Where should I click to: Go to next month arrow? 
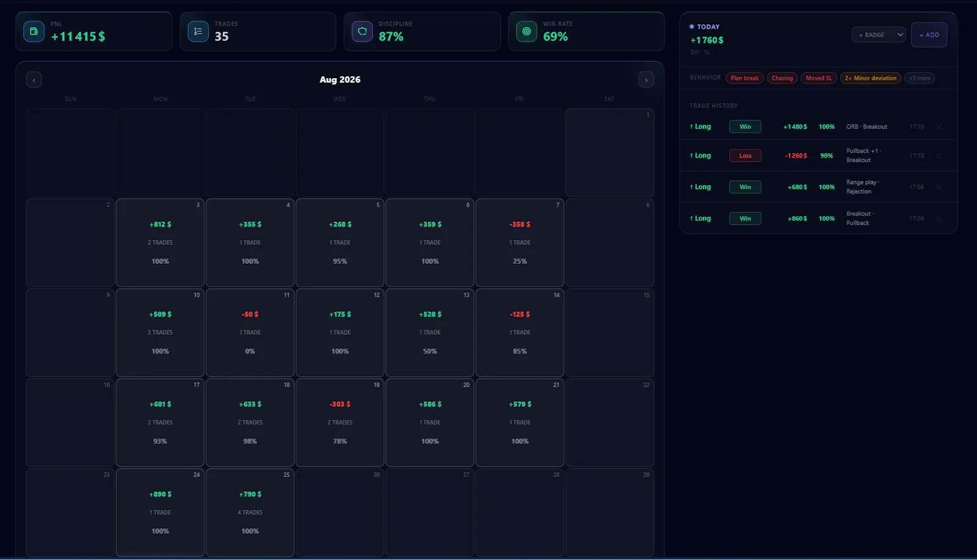[x=646, y=80]
